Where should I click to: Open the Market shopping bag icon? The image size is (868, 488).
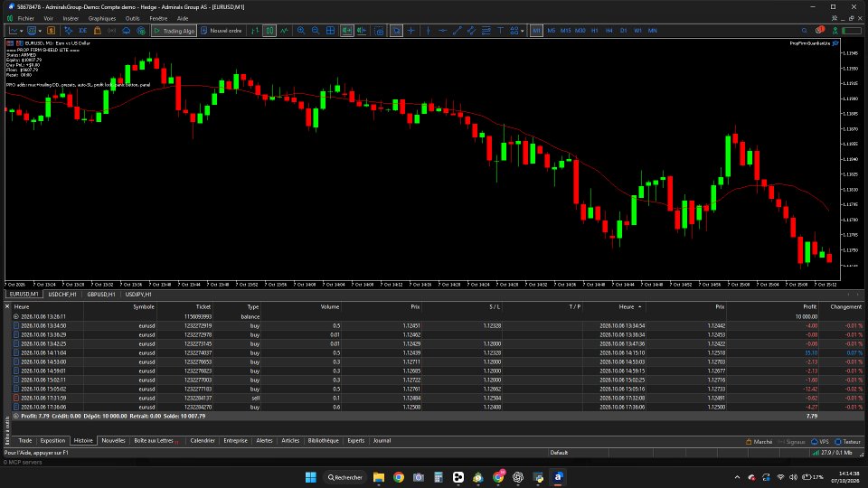click(98, 31)
